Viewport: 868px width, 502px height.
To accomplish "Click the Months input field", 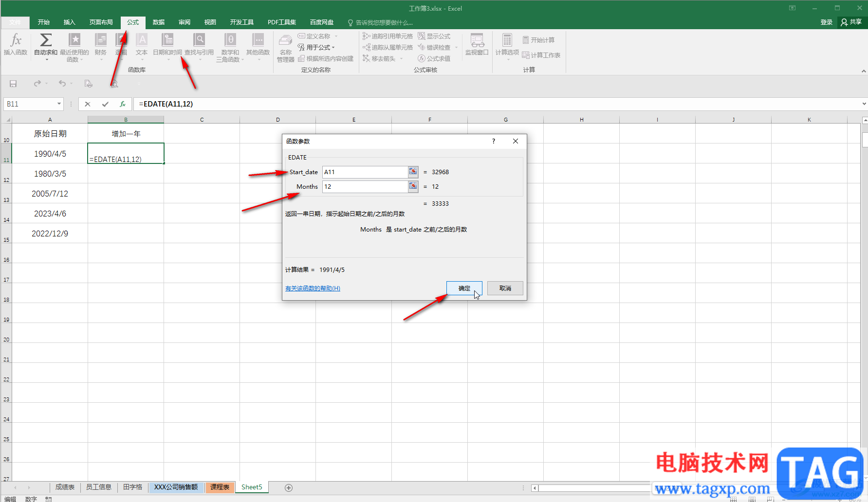I will 365,186.
